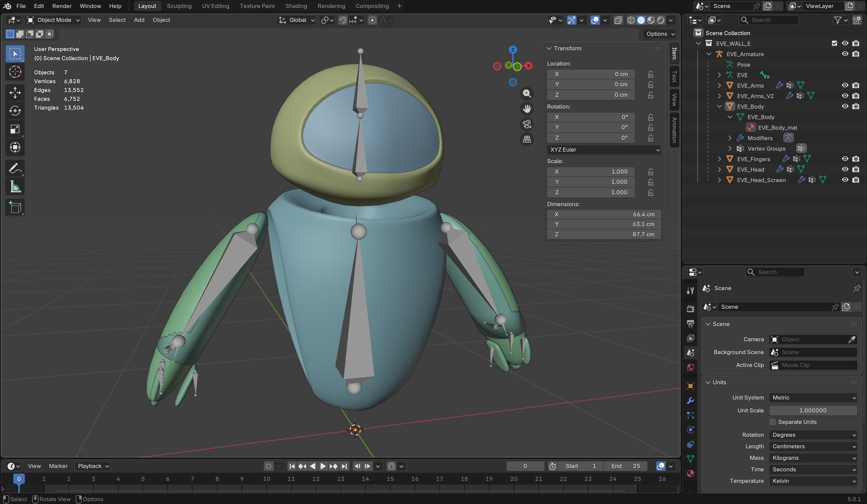Click the pan view hand icon
The width and height of the screenshot is (867, 504).
[527, 109]
